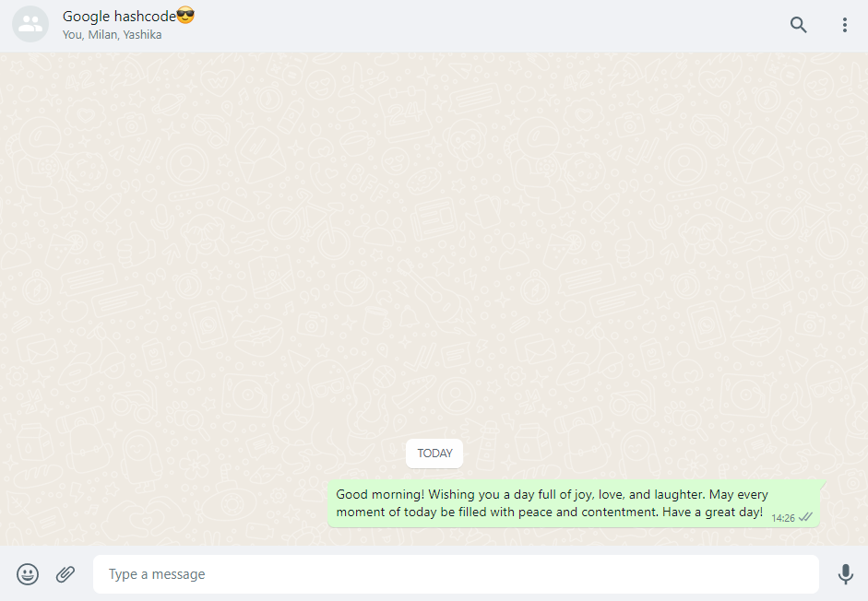Open group info via 'Google hashcode' title
This screenshot has width=868, height=601.
point(128,16)
